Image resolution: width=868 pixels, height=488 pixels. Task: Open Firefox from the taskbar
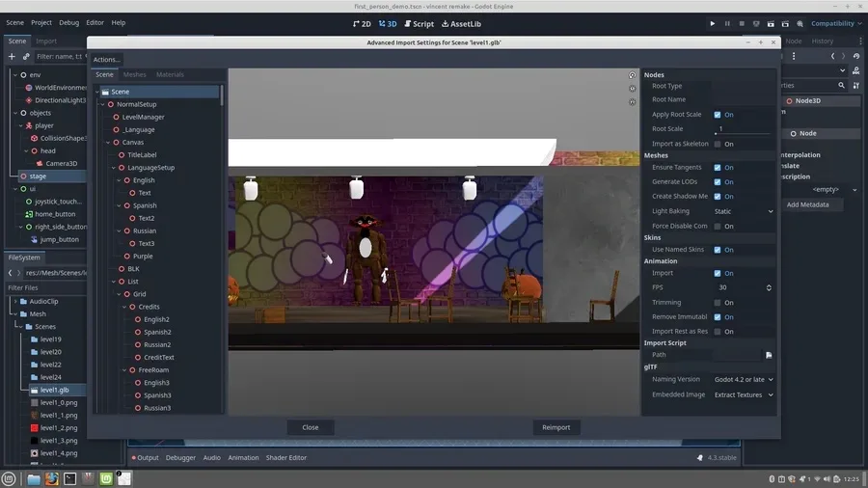pyautogui.click(x=52, y=478)
